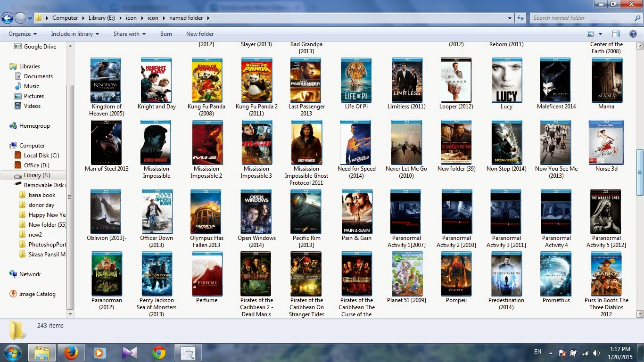Open the volume speaker tray icon
This screenshot has height=362, width=644.
[596, 353]
